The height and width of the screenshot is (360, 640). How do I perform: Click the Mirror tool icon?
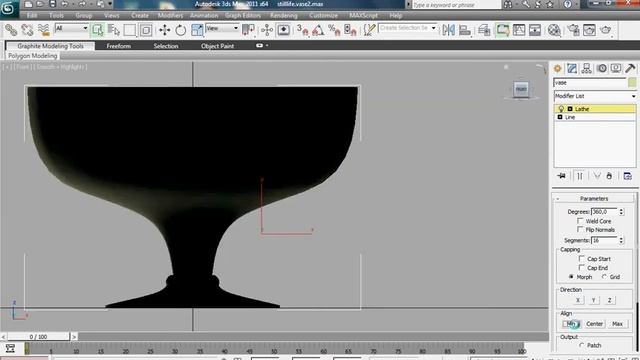pyautogui.click(x=449, y=30)
